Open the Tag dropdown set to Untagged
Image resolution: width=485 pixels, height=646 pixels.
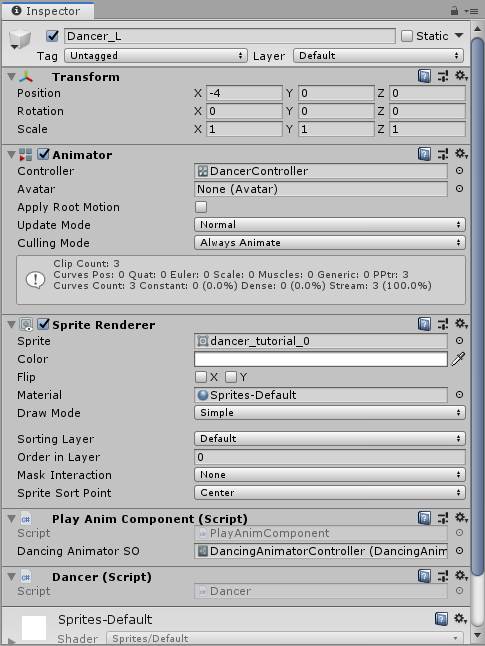point(156,56)
